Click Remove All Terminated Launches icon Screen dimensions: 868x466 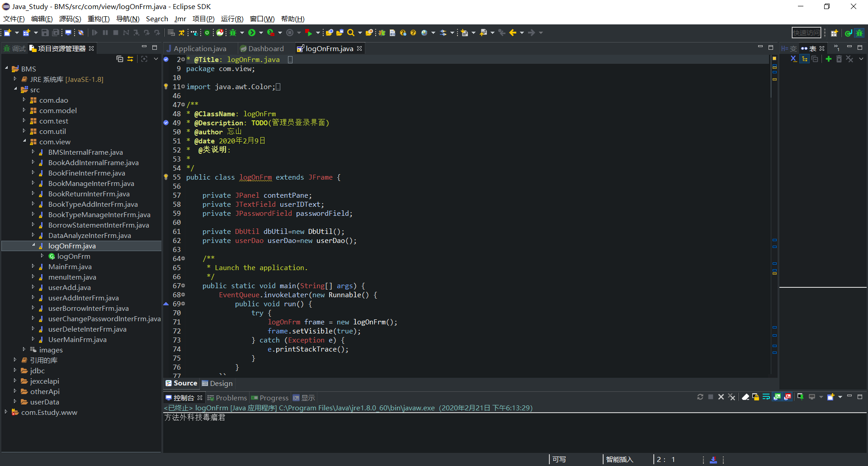point(732,397)
